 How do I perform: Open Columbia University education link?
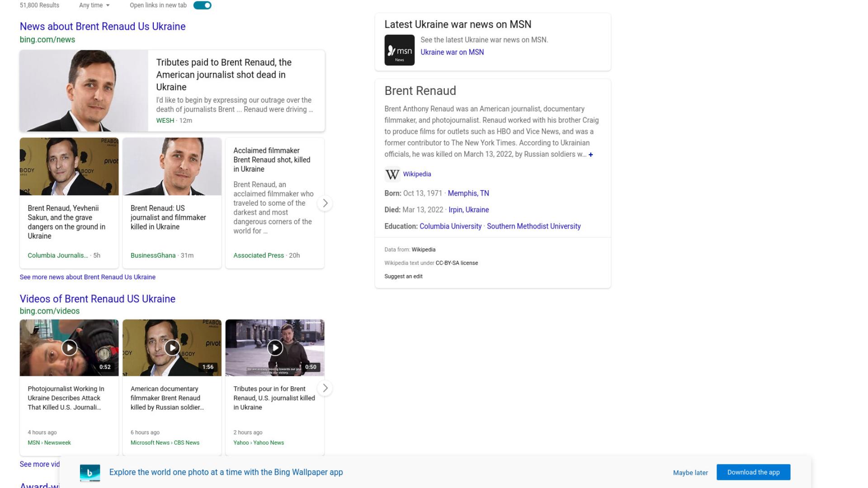[450, 226]
